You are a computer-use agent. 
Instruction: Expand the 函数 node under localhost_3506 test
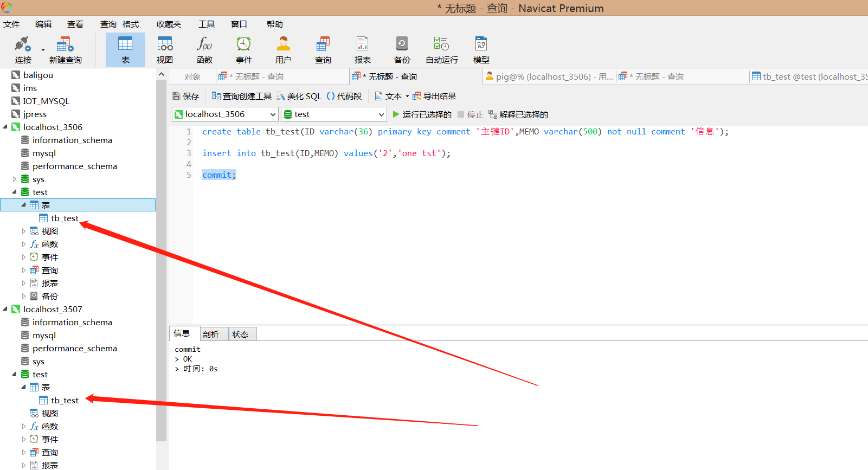click(24, 244)
